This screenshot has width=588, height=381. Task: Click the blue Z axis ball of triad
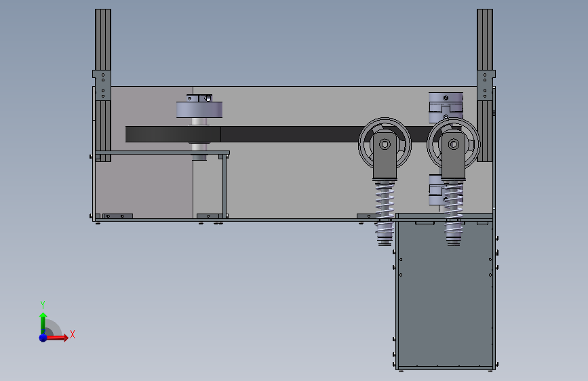[x=43, y=338]
